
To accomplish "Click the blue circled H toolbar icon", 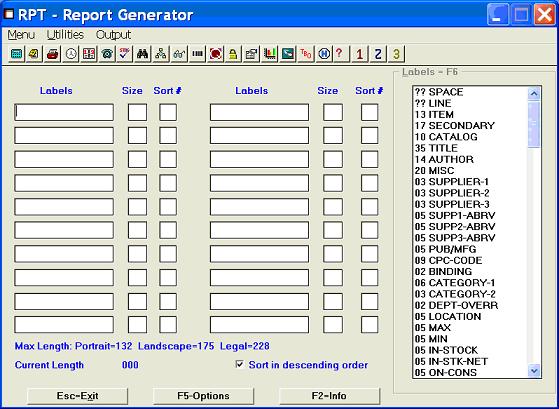I will [x=324, y=54].
